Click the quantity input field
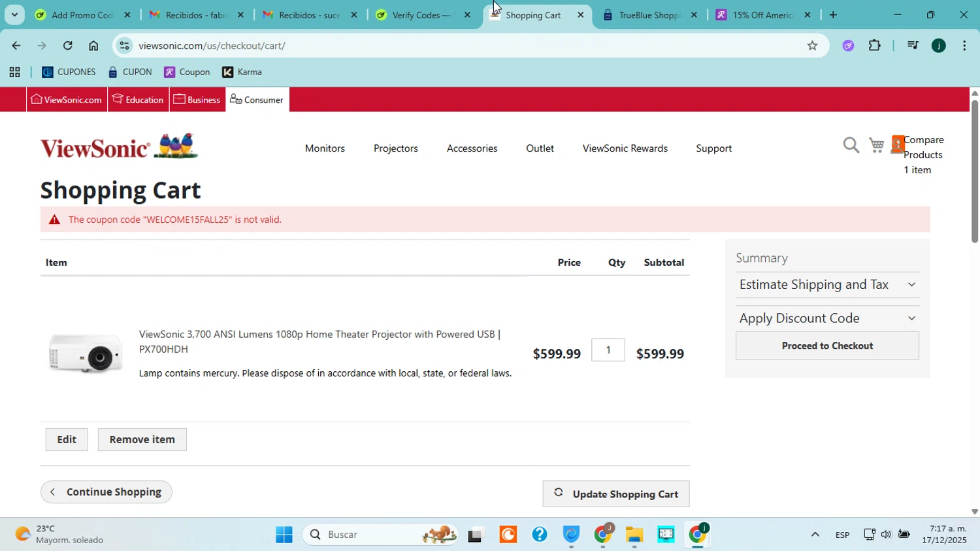 (x=608, y=350)
